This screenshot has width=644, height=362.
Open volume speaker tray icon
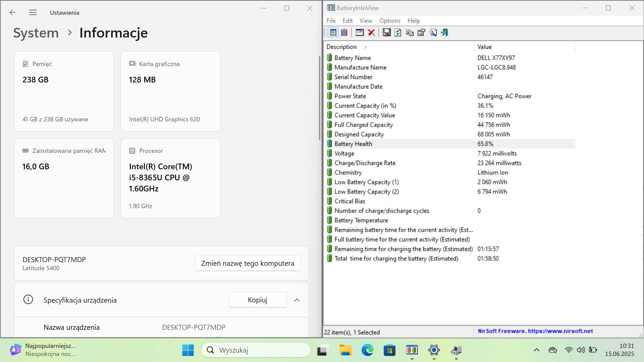(581, 350)
